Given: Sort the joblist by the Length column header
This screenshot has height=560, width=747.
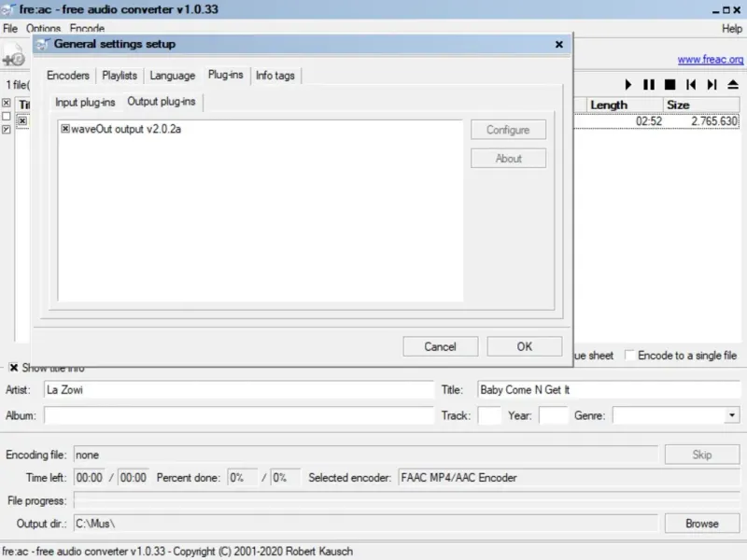Looking at the screenshot, I should click(624, 105).
